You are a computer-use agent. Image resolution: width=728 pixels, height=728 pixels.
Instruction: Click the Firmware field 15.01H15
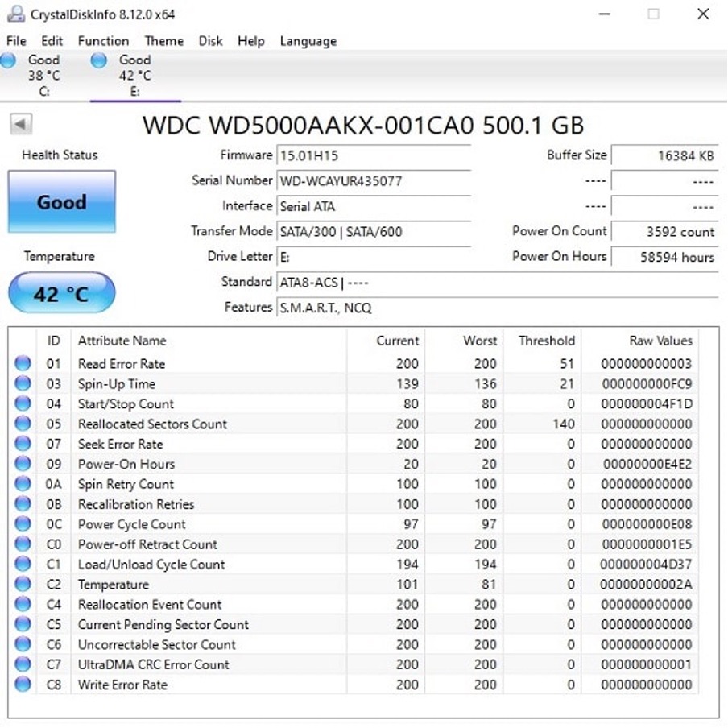pyautogui.click(x=374, y=155)
